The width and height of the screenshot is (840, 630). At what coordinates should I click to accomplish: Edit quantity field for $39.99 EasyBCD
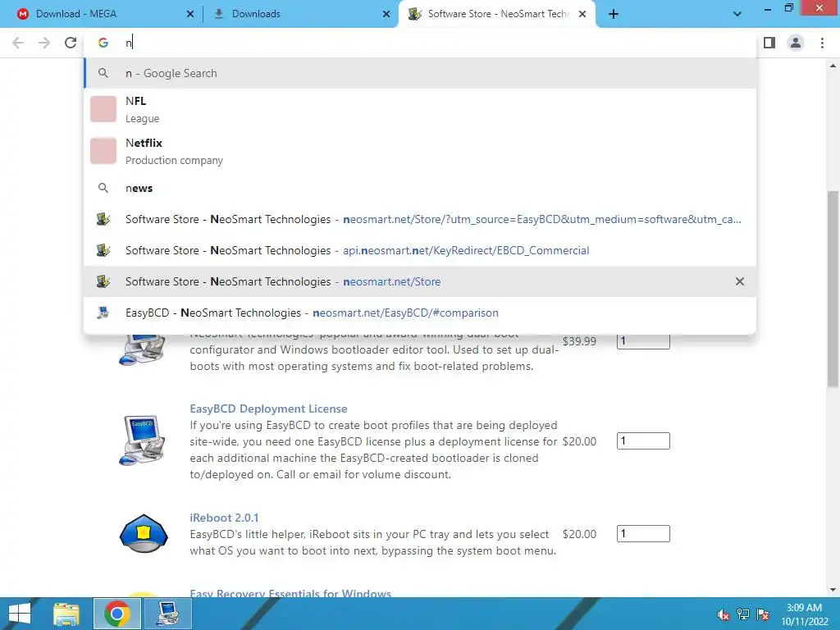pyautogui.click(x=643, y=340)
